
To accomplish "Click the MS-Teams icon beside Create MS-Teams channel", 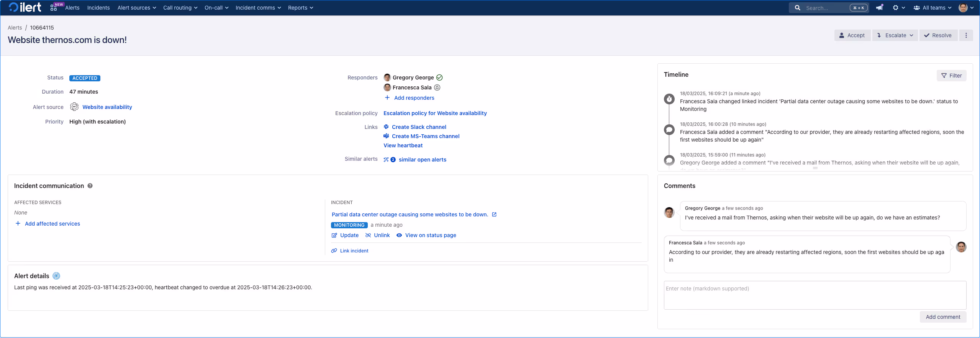I will (x=386, y=136).
